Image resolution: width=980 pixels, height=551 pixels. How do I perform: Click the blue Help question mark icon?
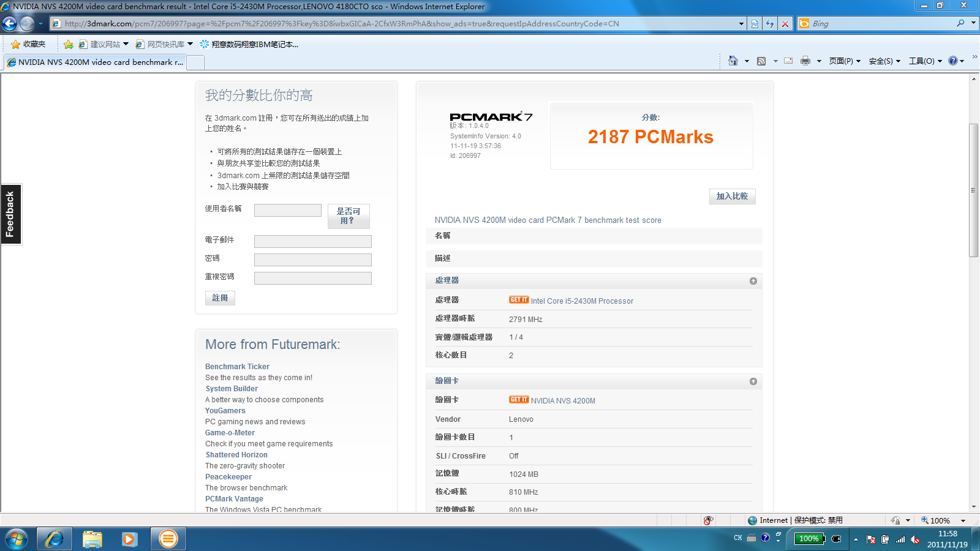(x=953, y=61)
